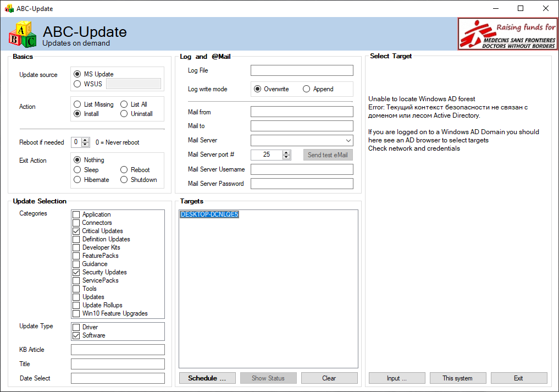Click the ABC blocks logo in header
The height and width of the screenshot is (392, 559).
click(23, 34)
